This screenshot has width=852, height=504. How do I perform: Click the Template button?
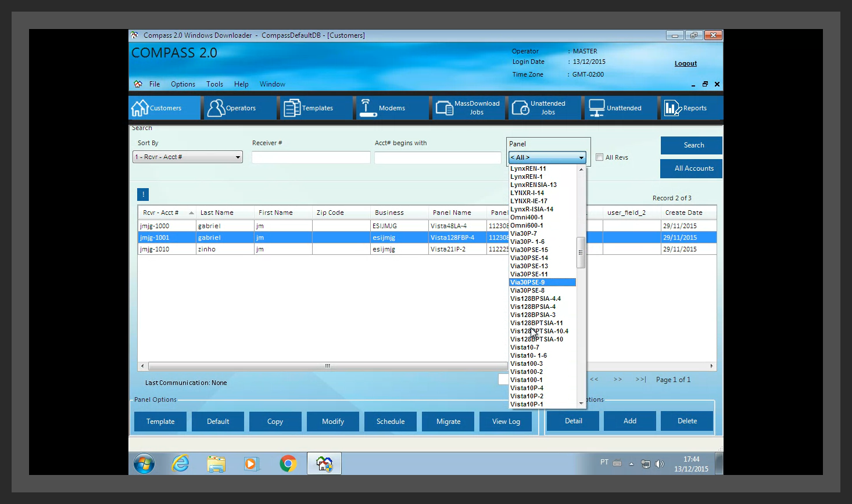point(160,422)
